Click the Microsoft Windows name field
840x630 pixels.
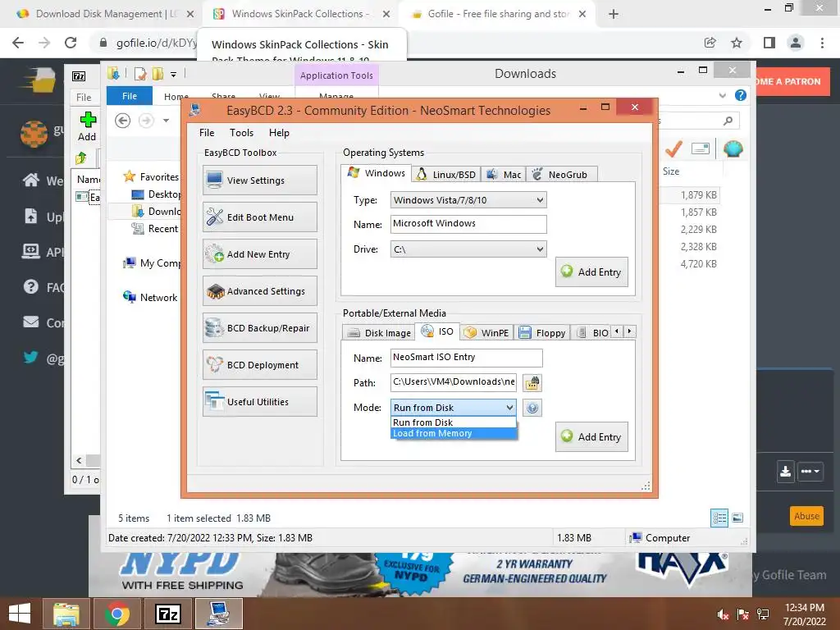click(468, 224)
